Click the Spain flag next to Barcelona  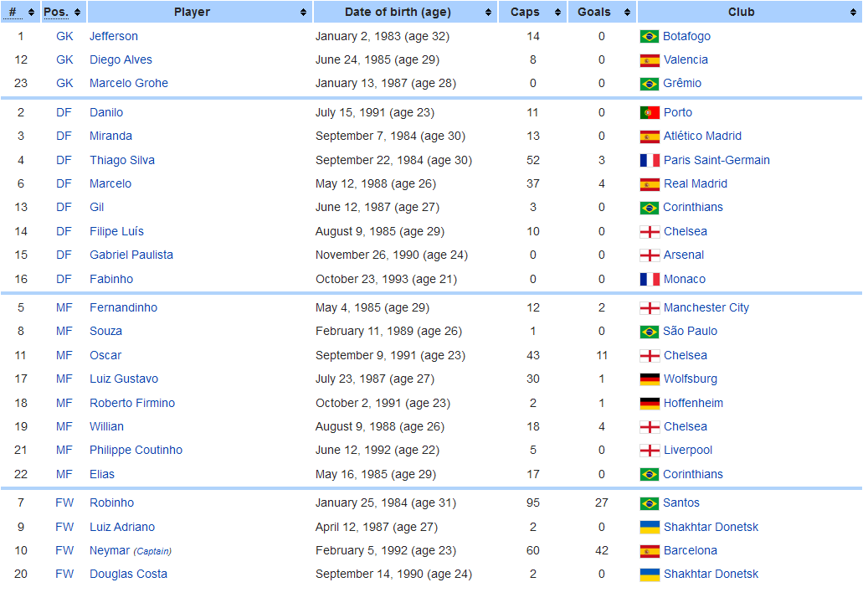click(649, 551)
